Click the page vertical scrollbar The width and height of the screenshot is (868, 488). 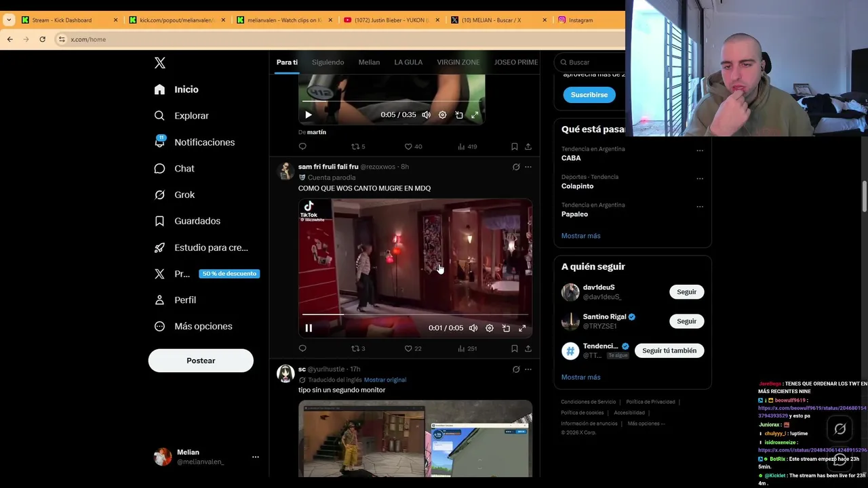pyautogui.click(x=864, y=197)
